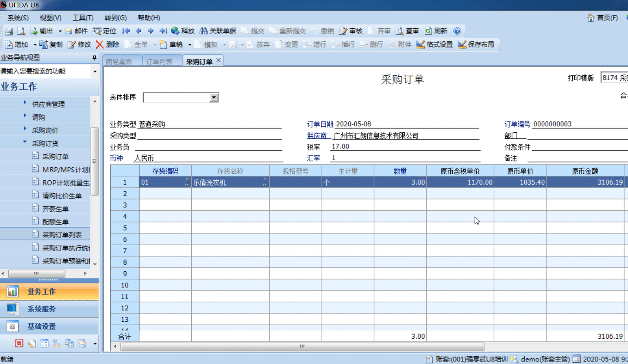
Task: Click 增加 to add a new order
Action: [x=17, y=44]
